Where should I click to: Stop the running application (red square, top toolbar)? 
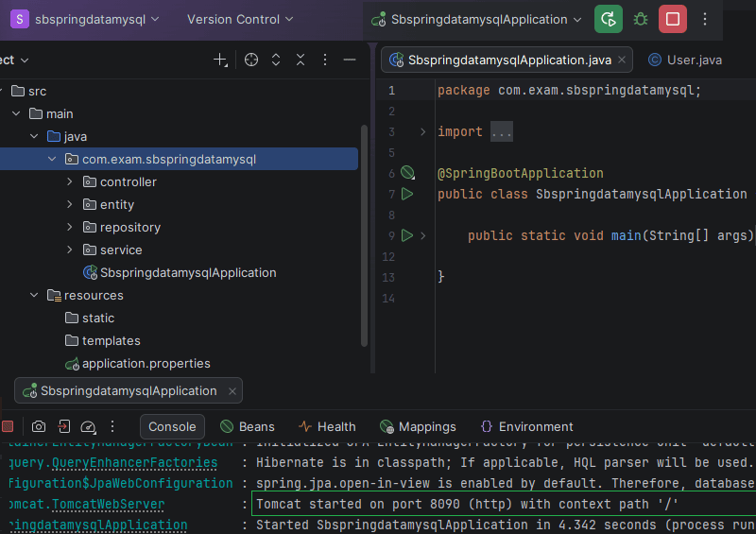point(673,19)
